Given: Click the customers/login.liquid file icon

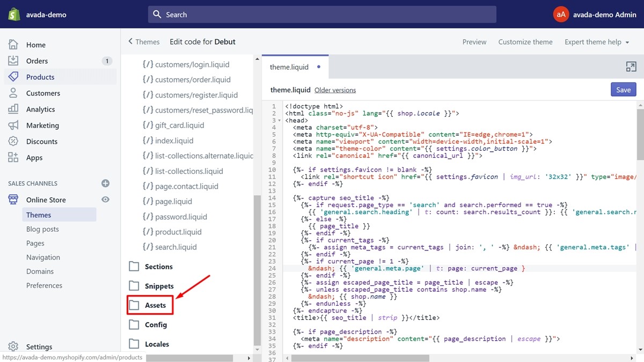Looking at the screenshot, I should point(148,64).
